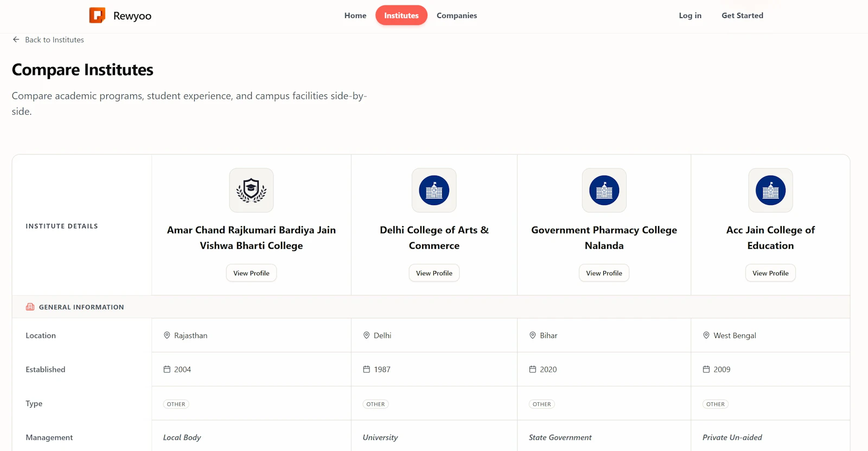Click the established year 2009
Image resolution: width=868 pixels, height=451 pixels.
click(722, 369)
